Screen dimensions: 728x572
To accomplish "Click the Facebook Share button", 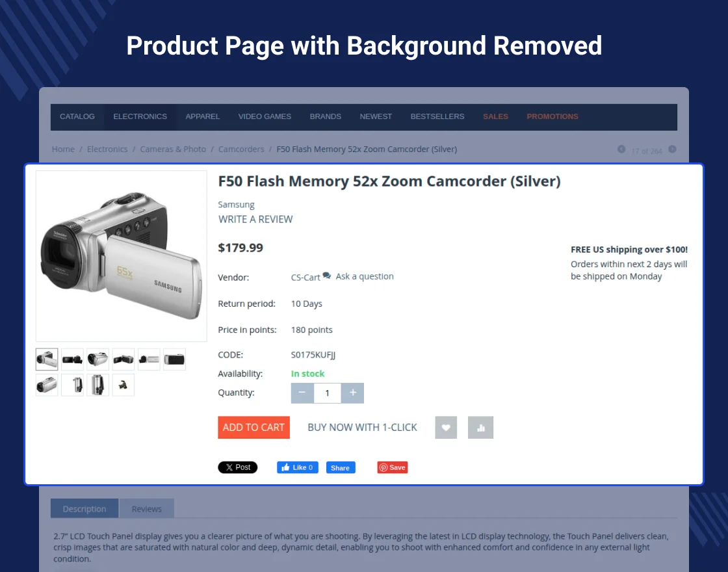I will 341,467.
